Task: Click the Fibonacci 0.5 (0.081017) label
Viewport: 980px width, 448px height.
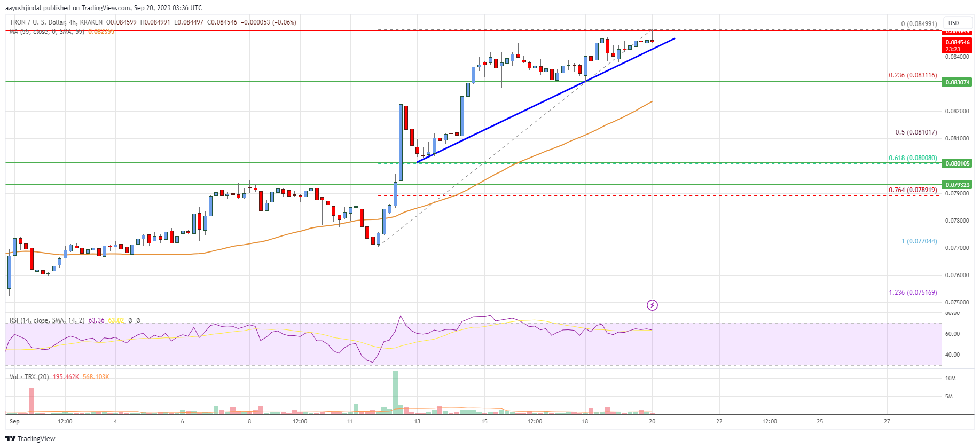Action: [x=916, y=132]
